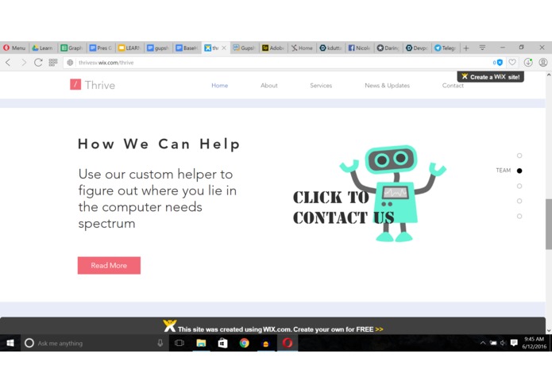Image resolution: width=552 pixels, height=392 pixels.
Task: Select the first page anchor dot
Action: pyautogui.click(x=519, y=156)
